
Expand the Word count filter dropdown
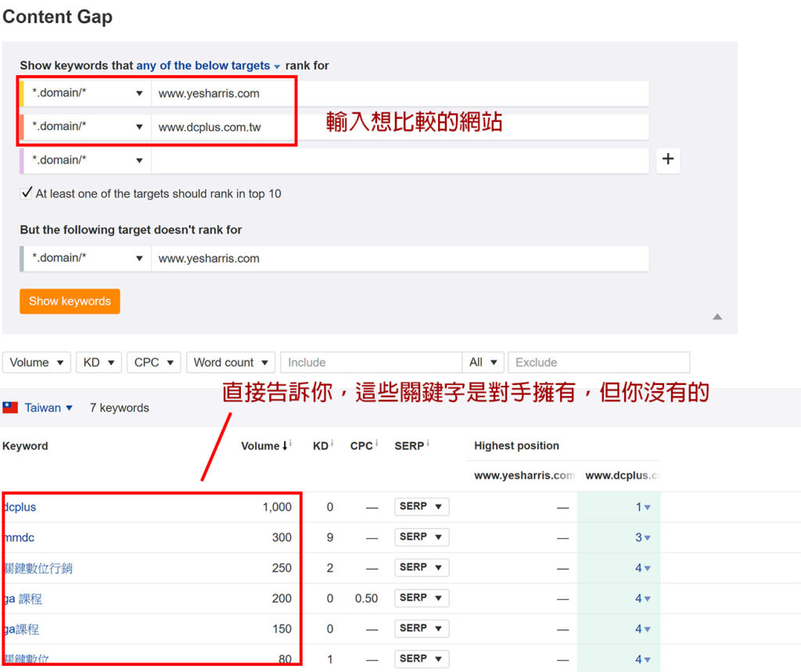(230, 362)
